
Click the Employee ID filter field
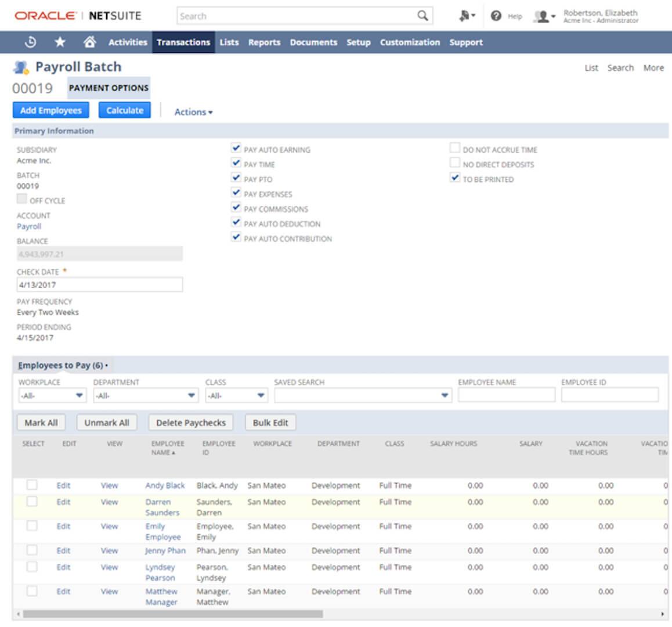coord(610,395)
